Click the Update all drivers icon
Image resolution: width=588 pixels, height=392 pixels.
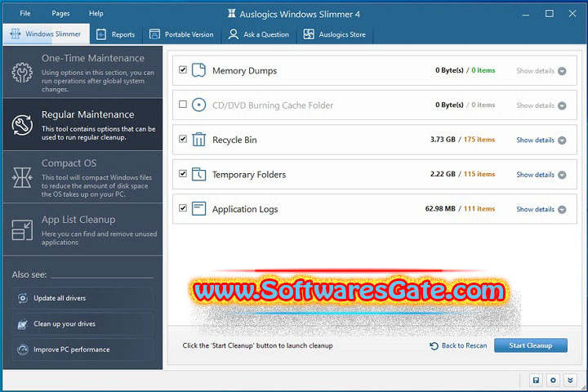[x=23, y=298]
